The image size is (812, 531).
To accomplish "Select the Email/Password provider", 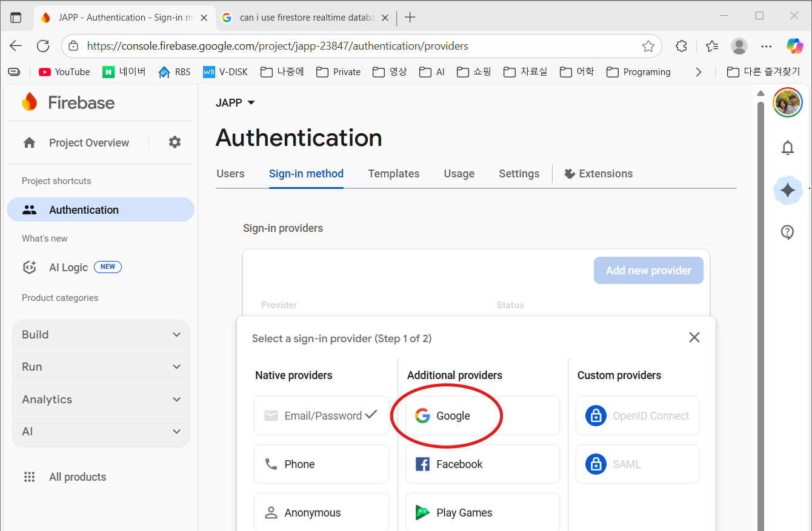I will click(x=322, y=416).
